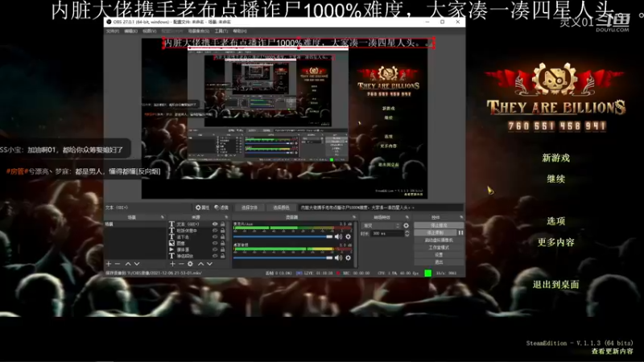Click the green status square in OBS status bar
Image resolution: width=644 pixels, height=362 pixels.
[x=427, y=273]
